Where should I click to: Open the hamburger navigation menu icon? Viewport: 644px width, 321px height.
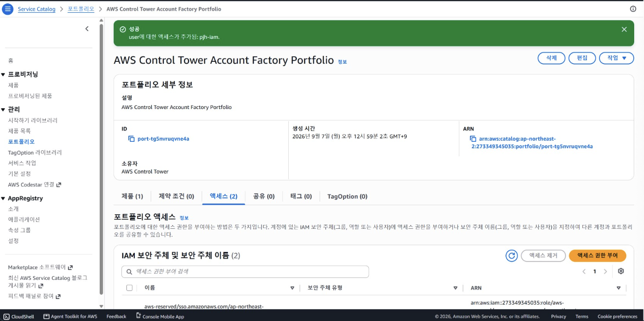[7, 9]
